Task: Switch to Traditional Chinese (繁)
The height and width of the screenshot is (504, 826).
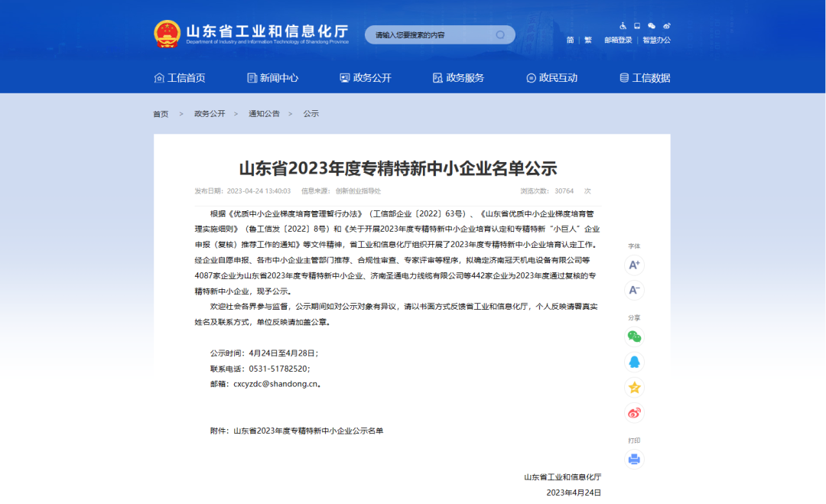Action: click(x=588, y=41)
